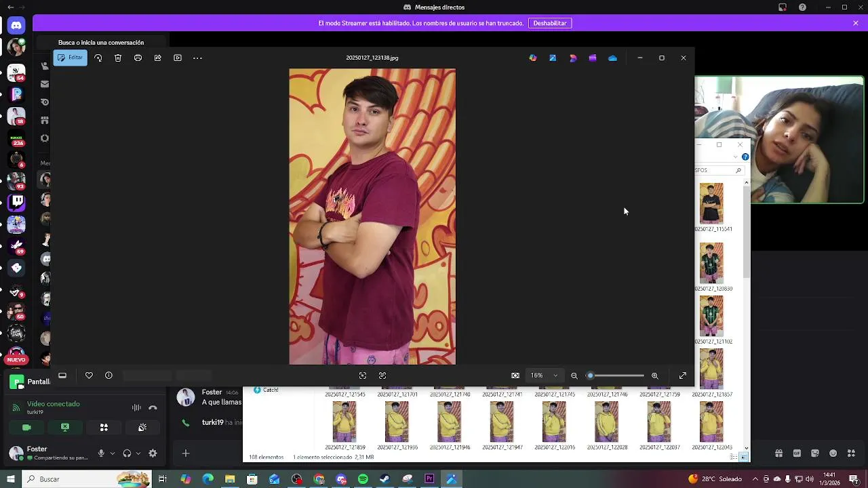868x488 pixels.
Task: Click the visual search icon in Photos bottom bar
Action: click(x=363, y=375)
